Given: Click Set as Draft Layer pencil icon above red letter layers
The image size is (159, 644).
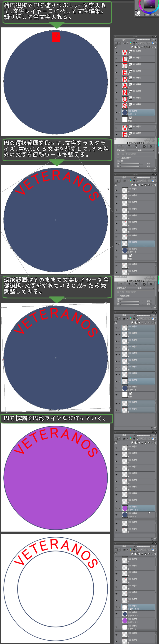Looking at the screenshot, I should tap(131, 43).
